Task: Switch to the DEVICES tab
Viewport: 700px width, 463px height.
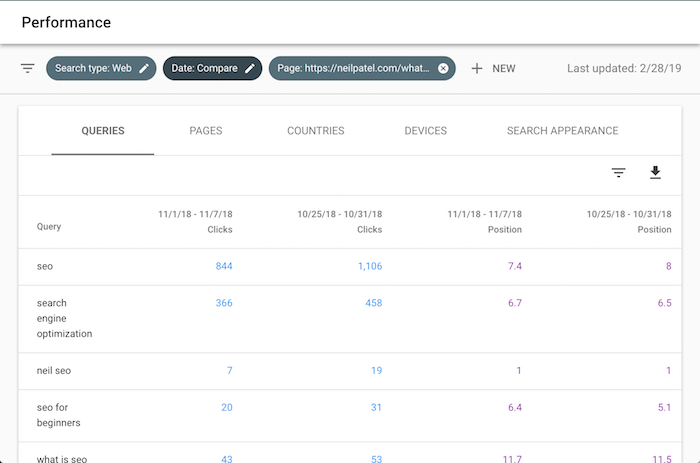Action: click(425, 131)
